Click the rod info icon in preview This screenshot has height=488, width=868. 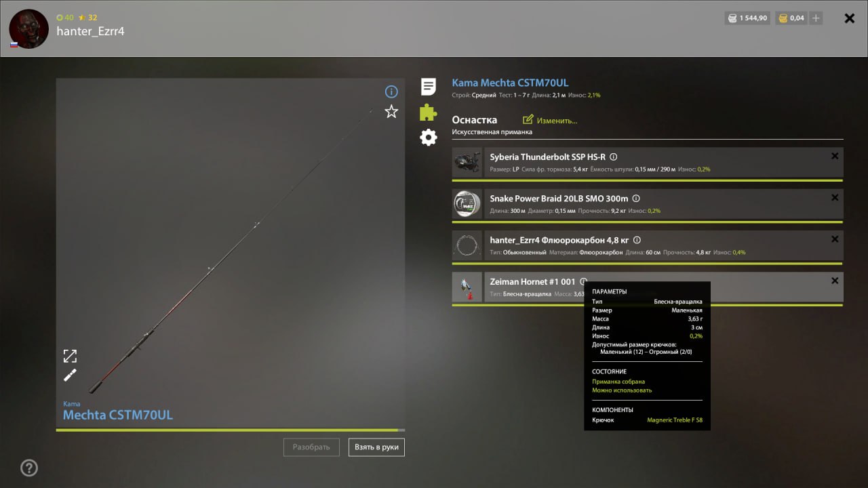pyautogui.click(x=391, y=91)
